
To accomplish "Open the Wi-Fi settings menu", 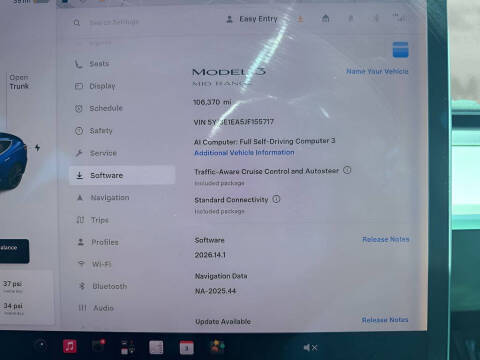I will pos(94,264).
